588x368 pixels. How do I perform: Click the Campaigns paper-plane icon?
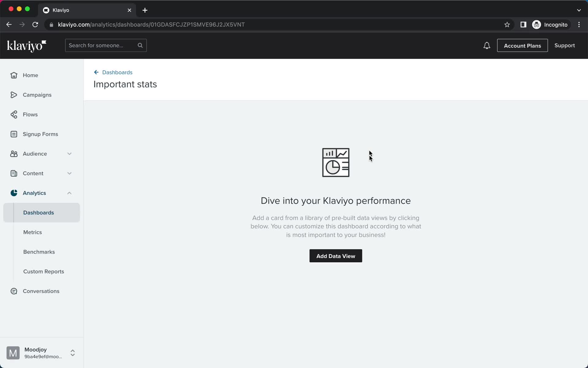[x=14, y=95]
